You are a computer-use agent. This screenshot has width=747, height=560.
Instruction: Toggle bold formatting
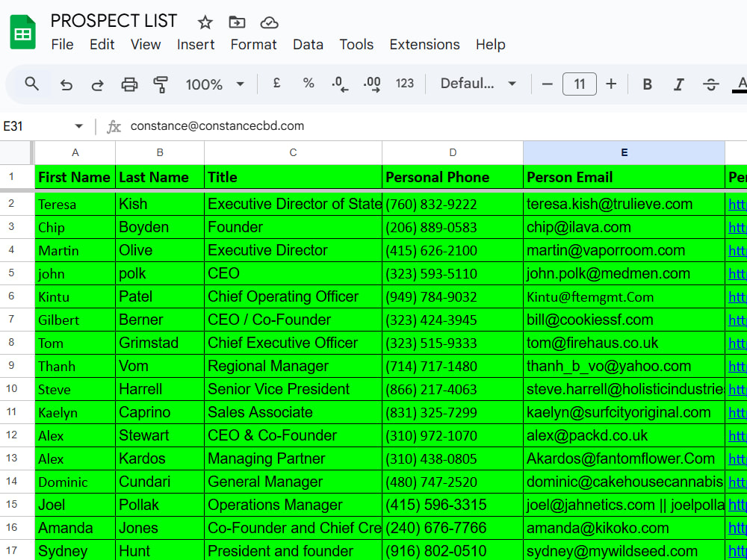pyautogui.click(x=647, y=84)
